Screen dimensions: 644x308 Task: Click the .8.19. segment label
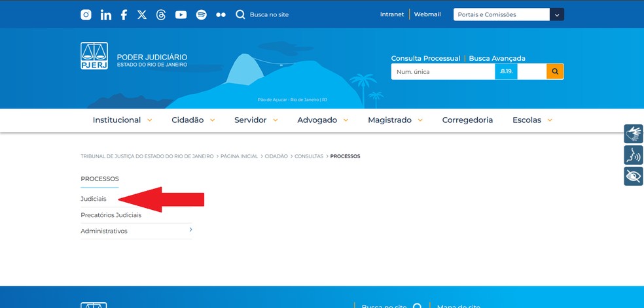[x=506, y=71]
